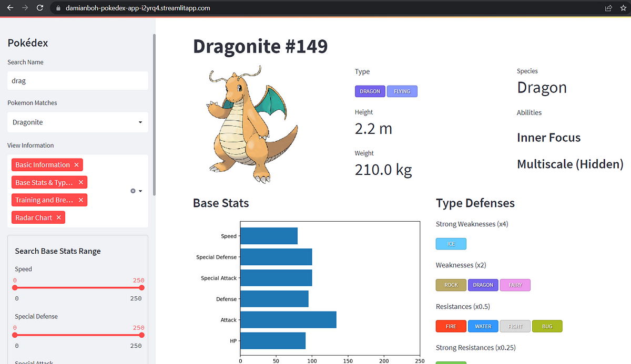The width and height of the screenshot is (631, 364).
Task: Click the Speed bar in Base Stats chart
Action: click(269, 236)
